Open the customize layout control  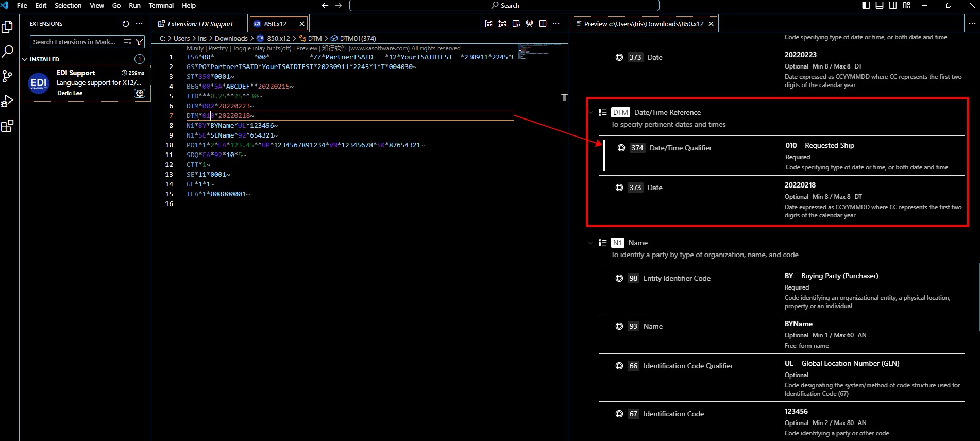pos(907,5)
